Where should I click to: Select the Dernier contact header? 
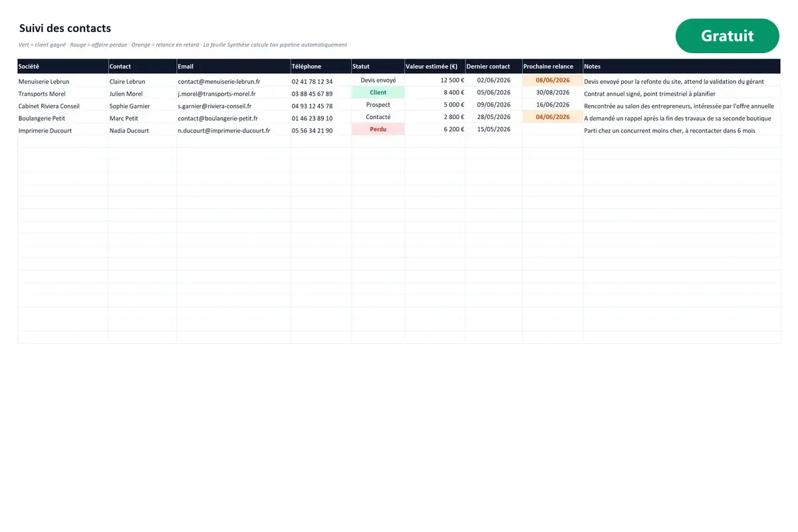(493, 66)
